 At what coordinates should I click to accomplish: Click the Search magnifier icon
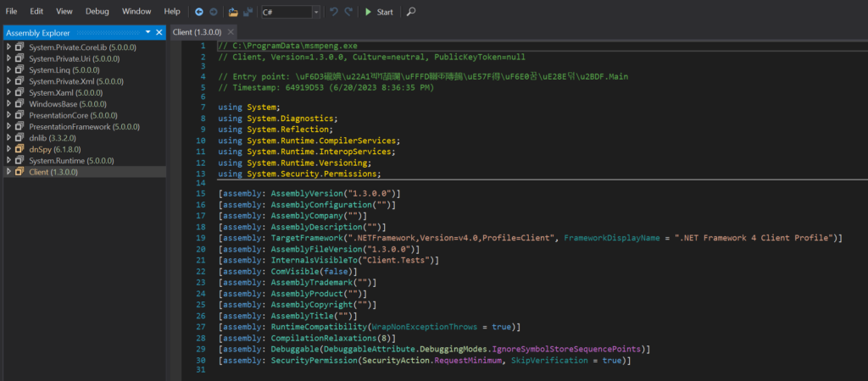click(x=411, y=12)
